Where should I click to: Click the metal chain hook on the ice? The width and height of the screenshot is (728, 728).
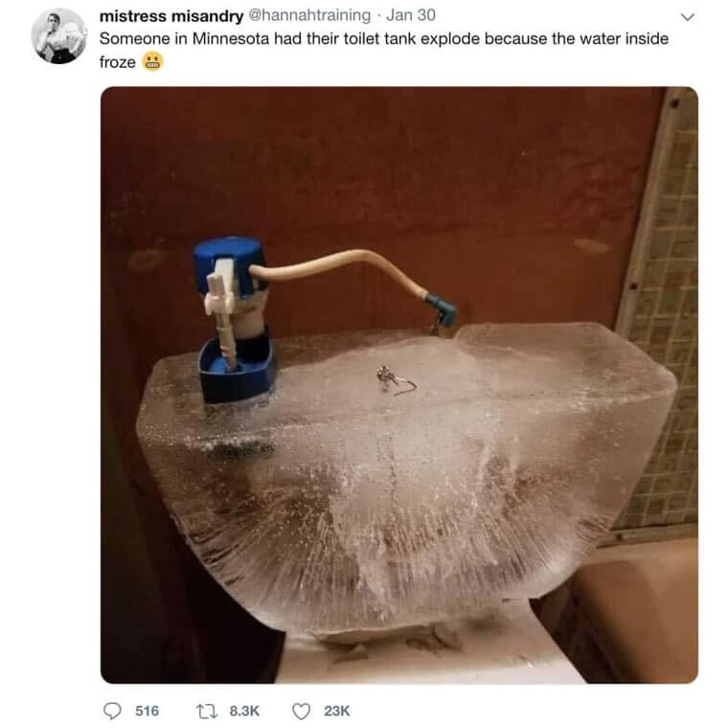[x=396, y=379]
